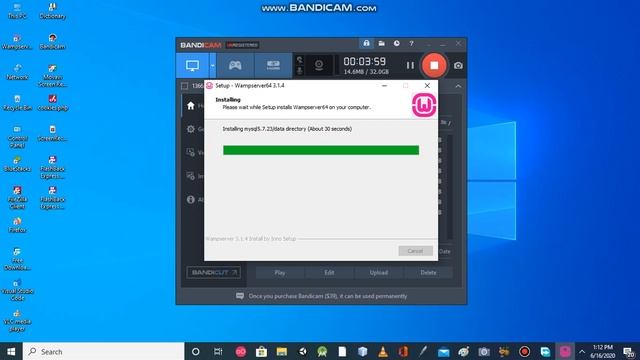The height and width of the screenshot is (360, 640).
Task: Stop recording with the red button
Action: (434, 65)
